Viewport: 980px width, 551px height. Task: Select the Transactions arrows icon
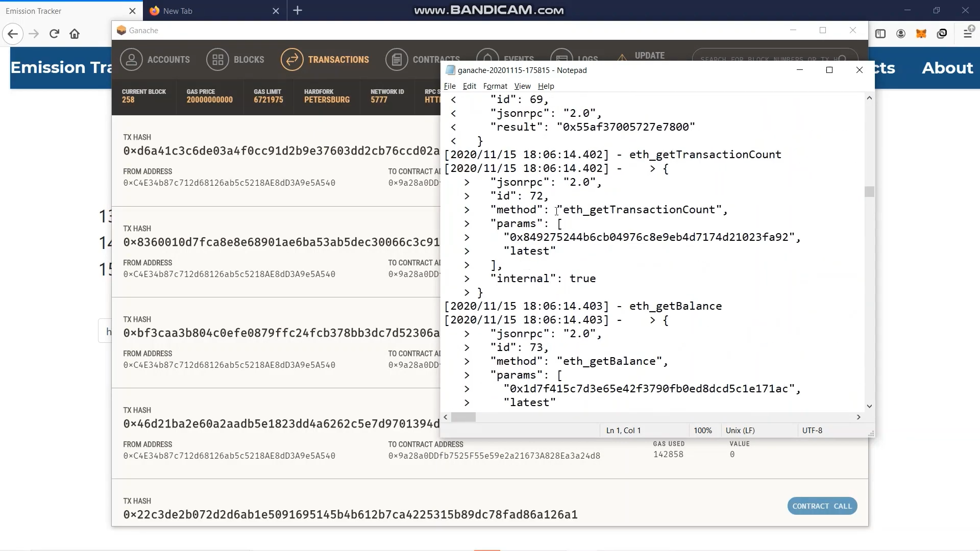[292, 60]
